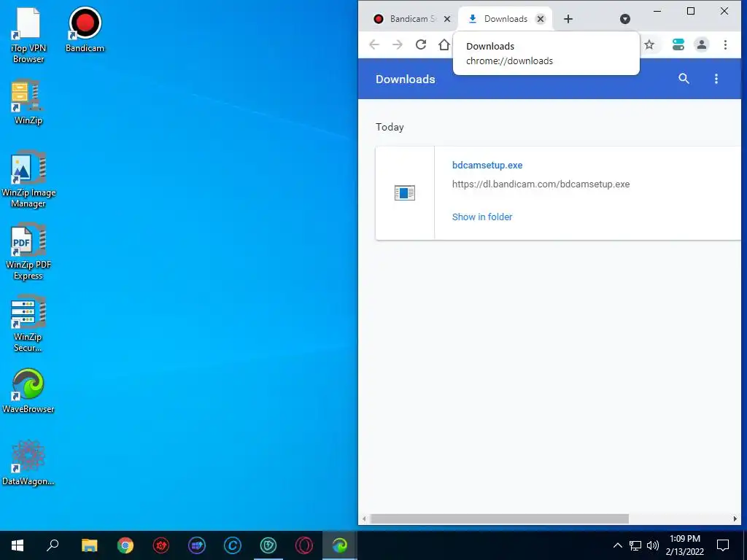Open the bdcamsetup.exe file link
The image size is (747, 560).
click(487, 166)
